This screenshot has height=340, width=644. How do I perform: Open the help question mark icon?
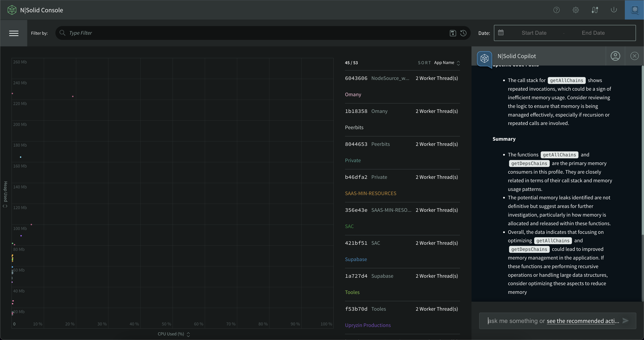point(556,10)
